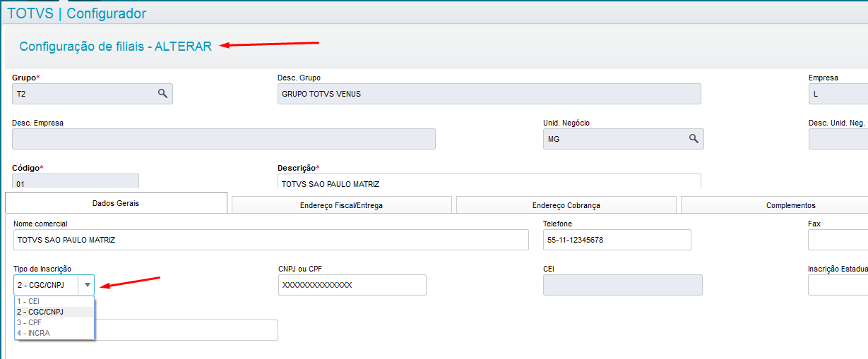Switch to Dados Gerais tab
The width and height of the screenshot is (868, 359).
coord(116,203)
